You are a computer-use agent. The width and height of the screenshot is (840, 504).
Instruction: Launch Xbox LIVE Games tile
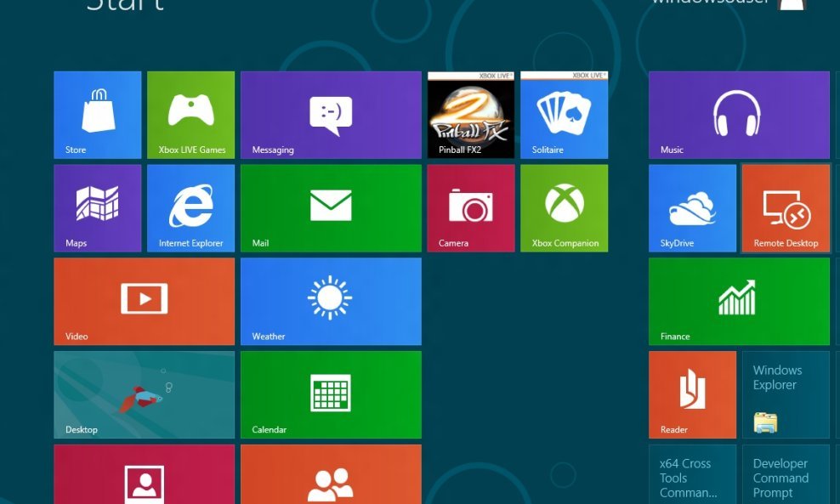tap(190, 115)
